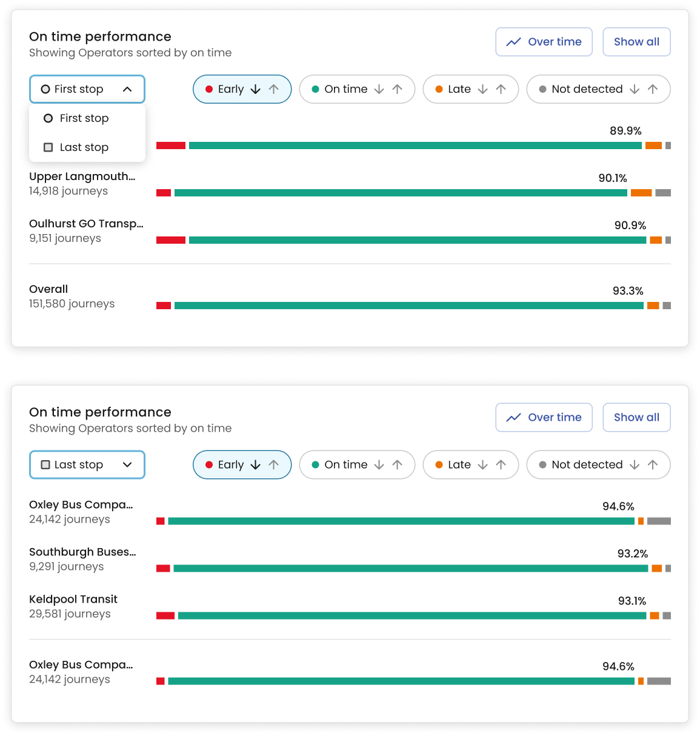Open Over time view in the top panel

(544, 42)
